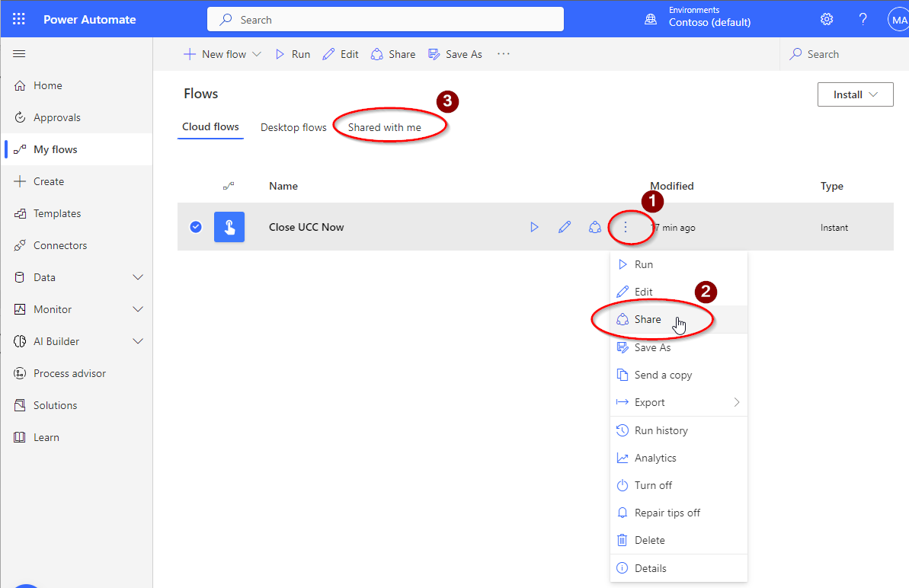The image size is (909, 588).
Task: Expand the Data section in sidebar
Action: pyautogui.click(x=138, y=277)
